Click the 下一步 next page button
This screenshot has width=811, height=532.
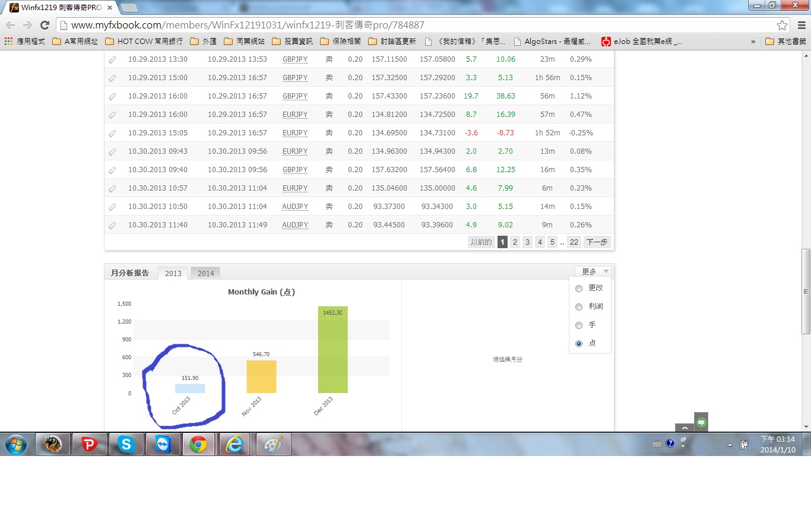[x=597, y=242]
